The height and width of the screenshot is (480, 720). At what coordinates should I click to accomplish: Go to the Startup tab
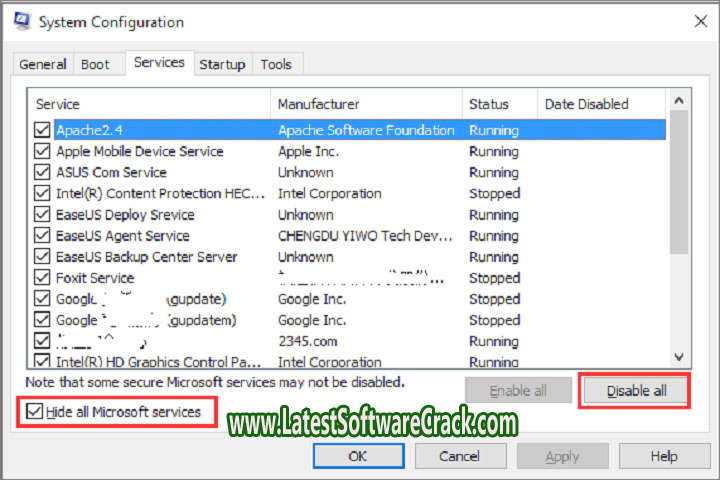point(222,64)
